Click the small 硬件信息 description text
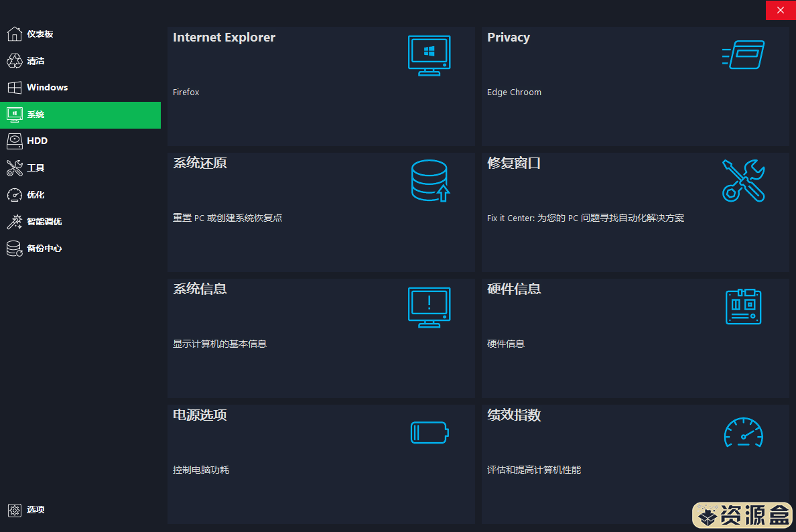The width and height of the screenshot is (796, 532). coord(506,344)
